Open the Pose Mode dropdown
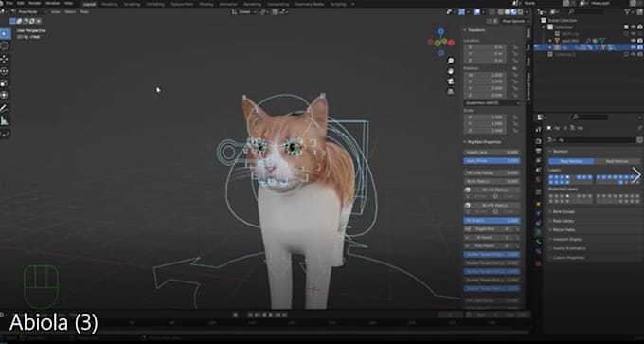Viewport: 644px width, 344px height. (28, 12)
